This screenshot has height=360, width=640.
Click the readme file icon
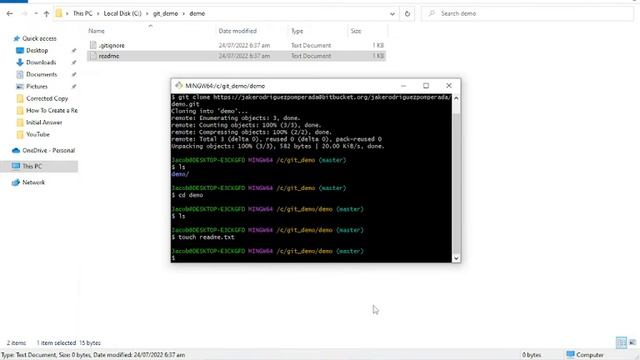pyautogui.click(x=93, y=56)
